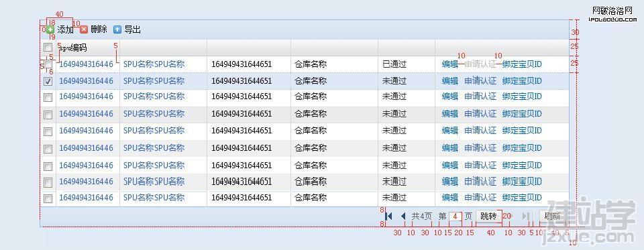Click the 跳转 button
Image resolution: width=644 pixels, height=250 pixels.
coord(489,216)
